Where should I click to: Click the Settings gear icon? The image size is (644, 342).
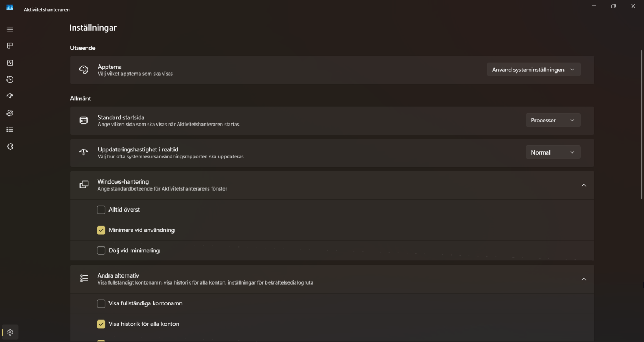pos(10,332)
